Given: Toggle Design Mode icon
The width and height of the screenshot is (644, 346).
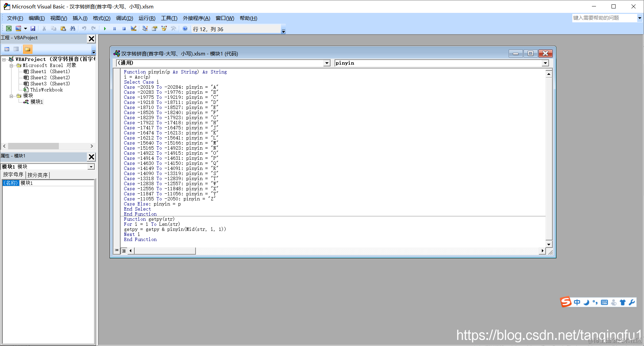Looking at the screenshot, I should point(134,29).
